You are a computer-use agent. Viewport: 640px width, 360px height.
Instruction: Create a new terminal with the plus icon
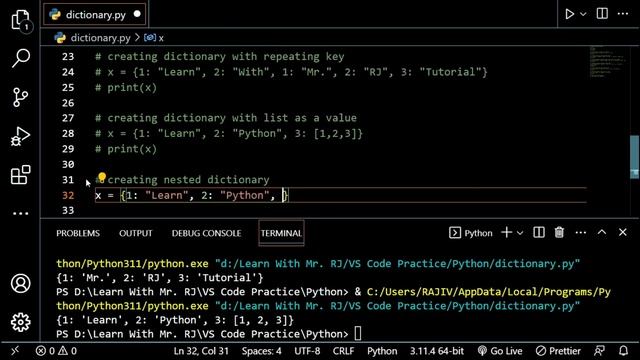click(x=507, y=232)
